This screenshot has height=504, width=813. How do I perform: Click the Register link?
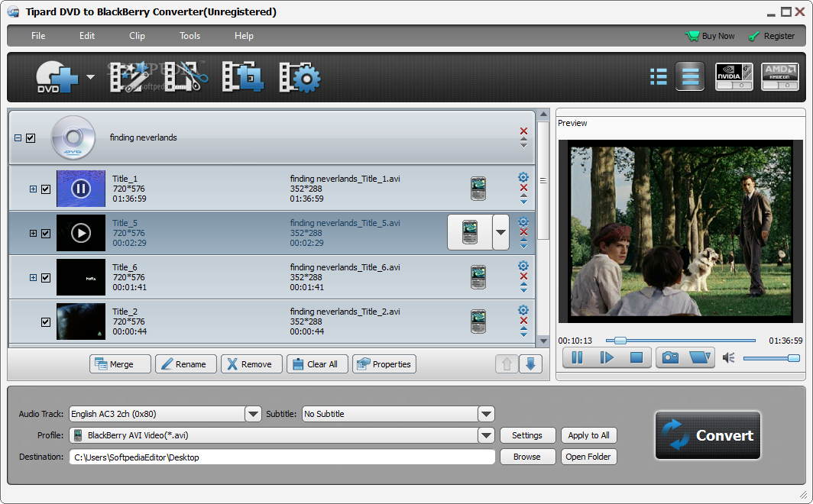coord(772,36)
